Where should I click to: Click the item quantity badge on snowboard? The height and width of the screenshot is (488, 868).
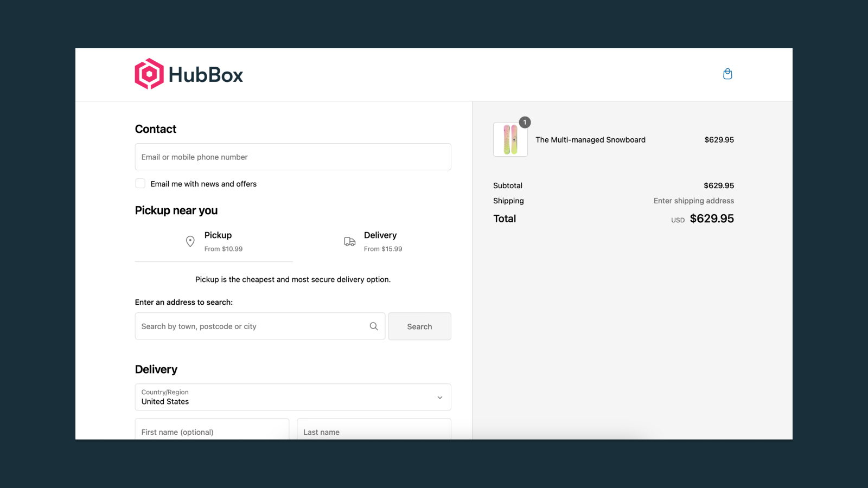(x=525, y=123)
